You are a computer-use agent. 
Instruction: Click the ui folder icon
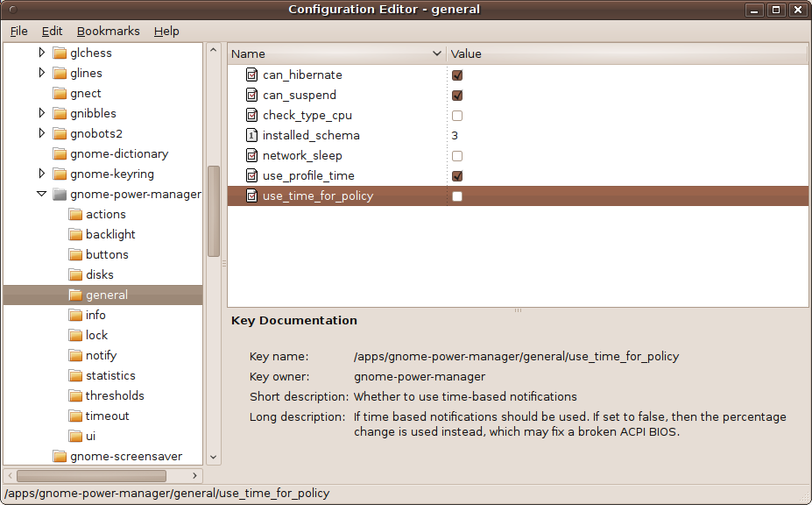(x=75, y=437)
